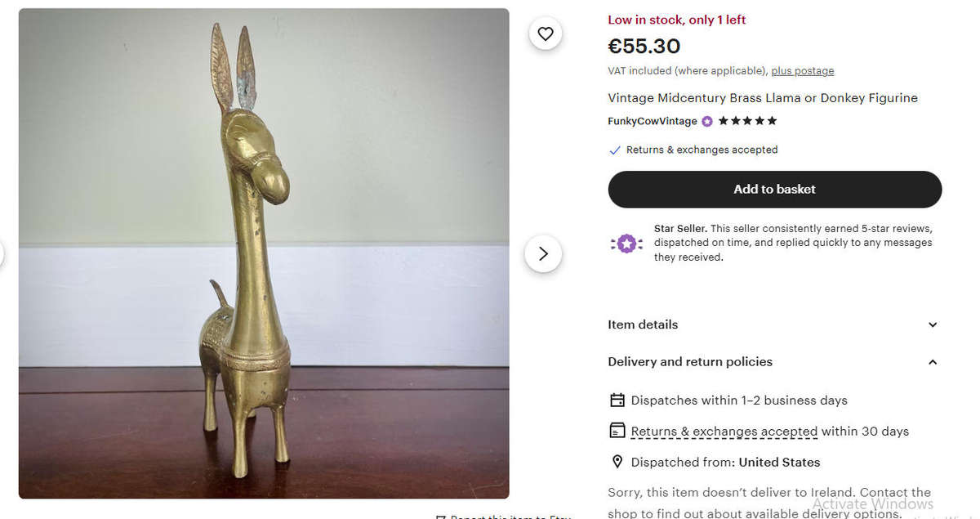Expand the Item details section
Image resolution: width=980 pixels, height=519 pixels.
click(x=932, y=324)
